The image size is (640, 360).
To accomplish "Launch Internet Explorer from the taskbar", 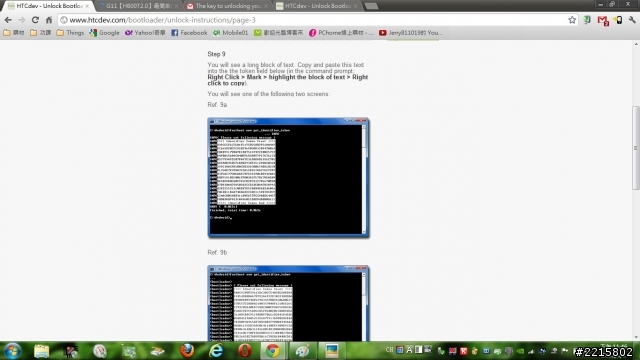I will [x=216, y=351].
